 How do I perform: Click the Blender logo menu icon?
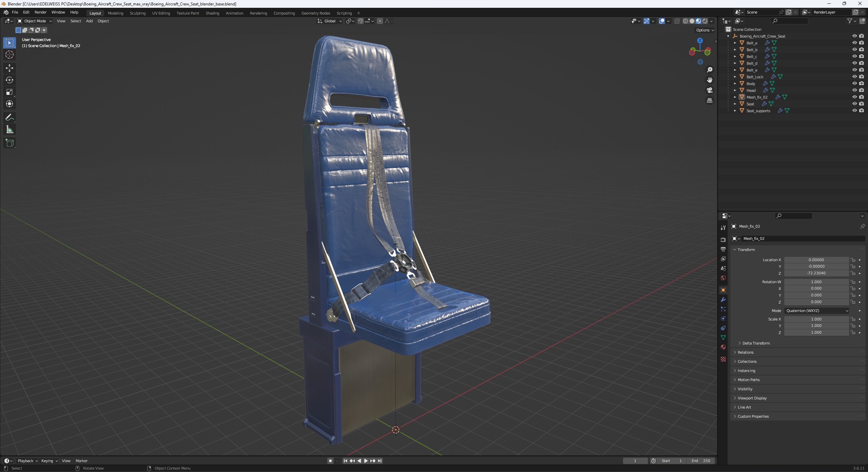(6, 12)
